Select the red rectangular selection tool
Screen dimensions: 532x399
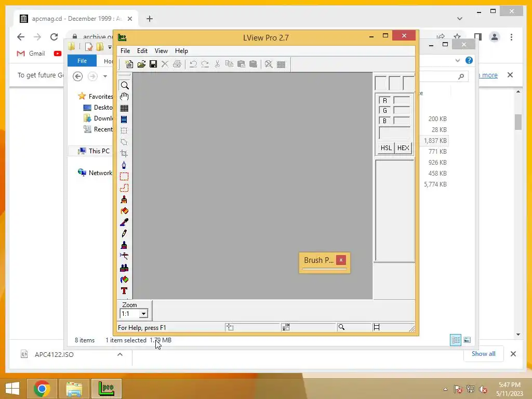tap(124, 177)
